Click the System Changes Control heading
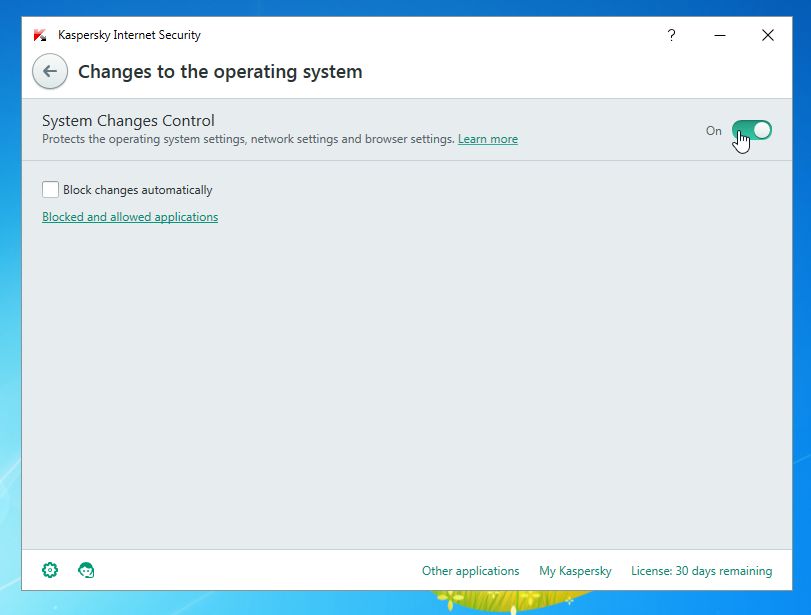Viewport: 811px width, 615px height. pyautogui.click(x=128, y=121)
